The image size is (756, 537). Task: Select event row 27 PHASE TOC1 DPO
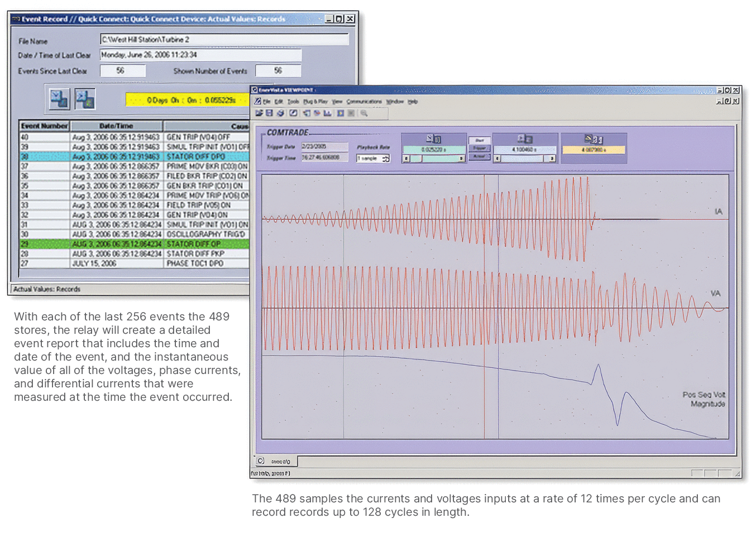[134, 263]
